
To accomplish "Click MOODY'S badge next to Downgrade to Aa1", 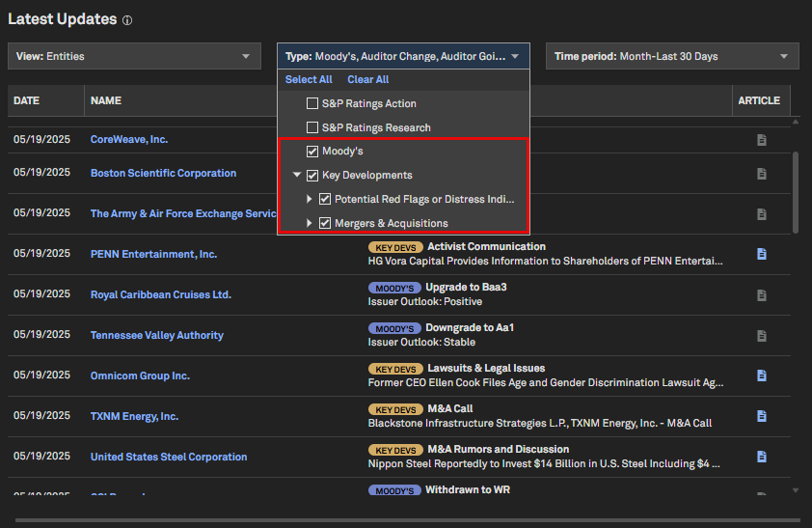I will click(394, 328).
